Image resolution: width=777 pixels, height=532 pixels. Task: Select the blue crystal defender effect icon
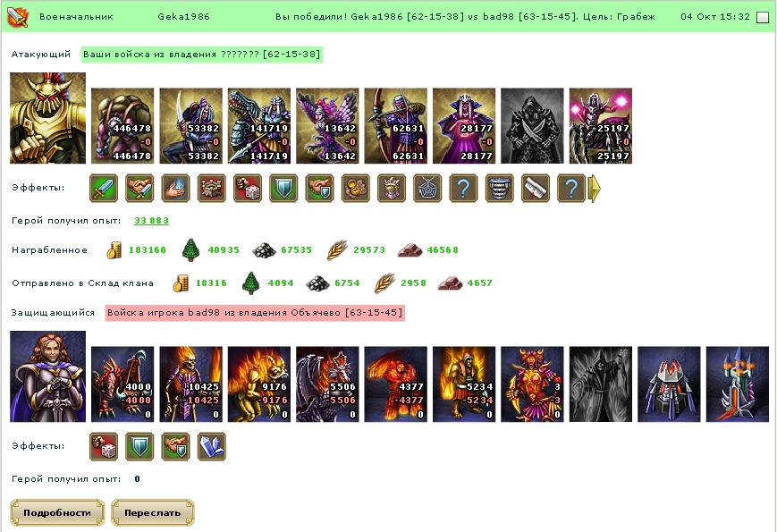tap(212, 446)
